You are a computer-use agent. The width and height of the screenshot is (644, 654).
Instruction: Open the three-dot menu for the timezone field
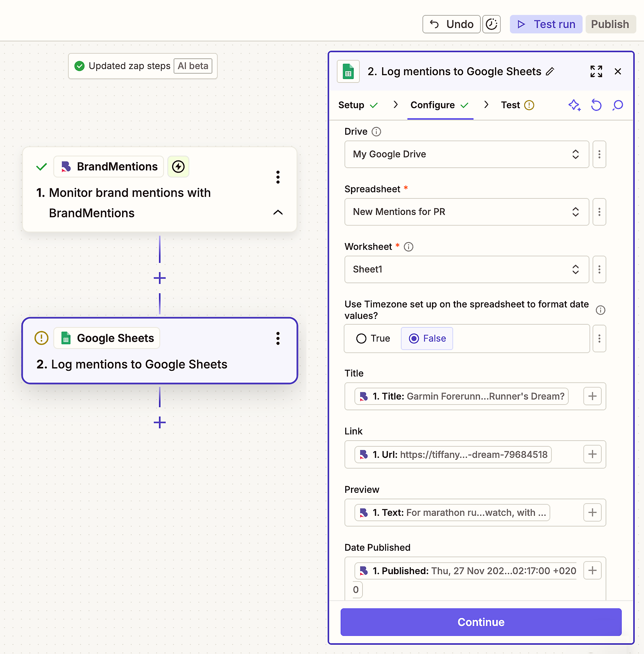pos(599,339)
